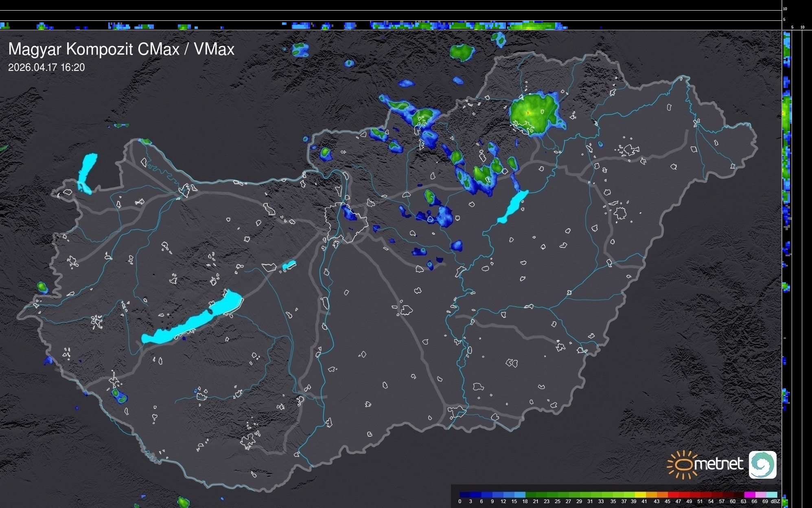Click the teal swirl app icon

762,465
